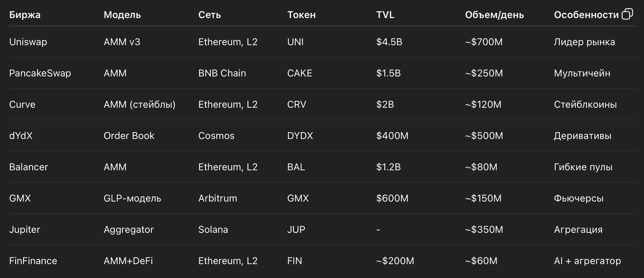644x278 pixels.
Task: Click the Токен column header
Action: [302, 15]
